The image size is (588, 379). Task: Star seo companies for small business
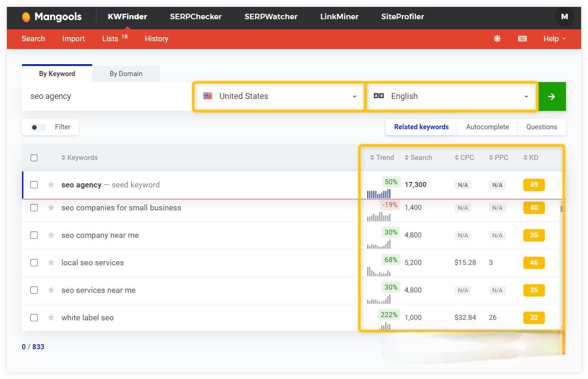click(x=51, y=208)
